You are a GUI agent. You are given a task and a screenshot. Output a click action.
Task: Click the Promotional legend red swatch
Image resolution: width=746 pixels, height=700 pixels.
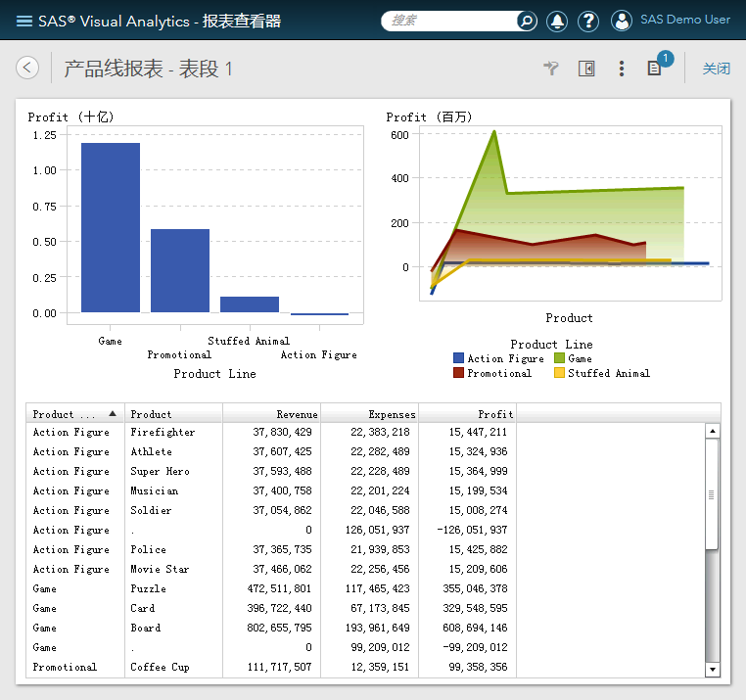459,373
